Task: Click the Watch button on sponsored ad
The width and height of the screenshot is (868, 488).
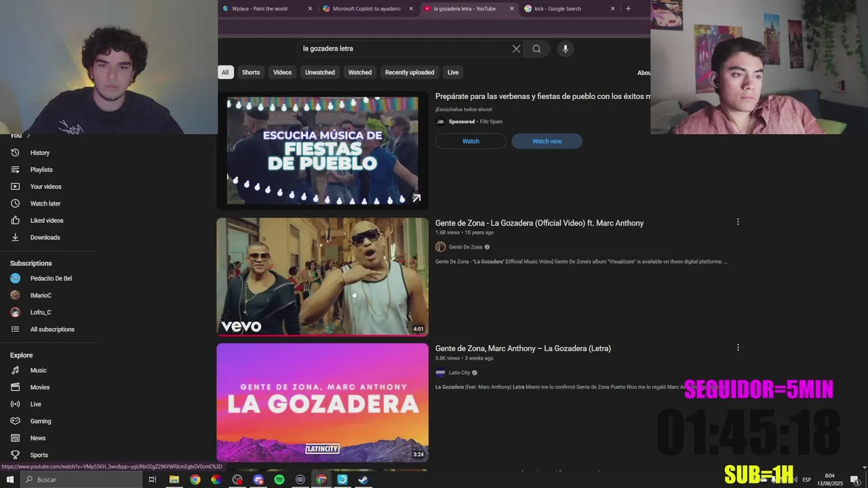Action: click(x=471, y=141)
